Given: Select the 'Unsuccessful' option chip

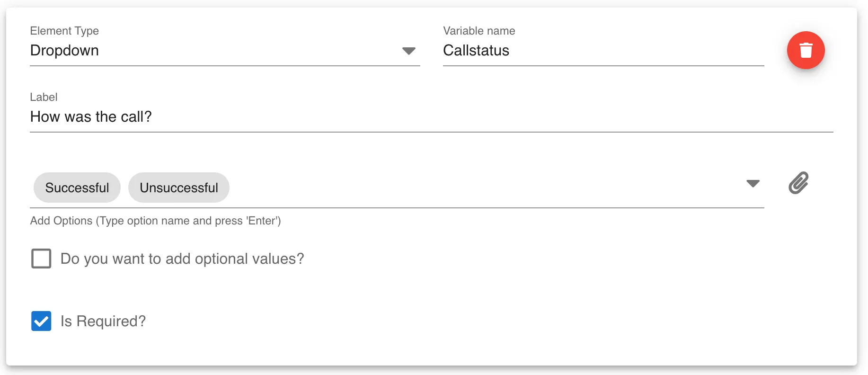Looking at the screenshot, I should click(x=179, y=187).
